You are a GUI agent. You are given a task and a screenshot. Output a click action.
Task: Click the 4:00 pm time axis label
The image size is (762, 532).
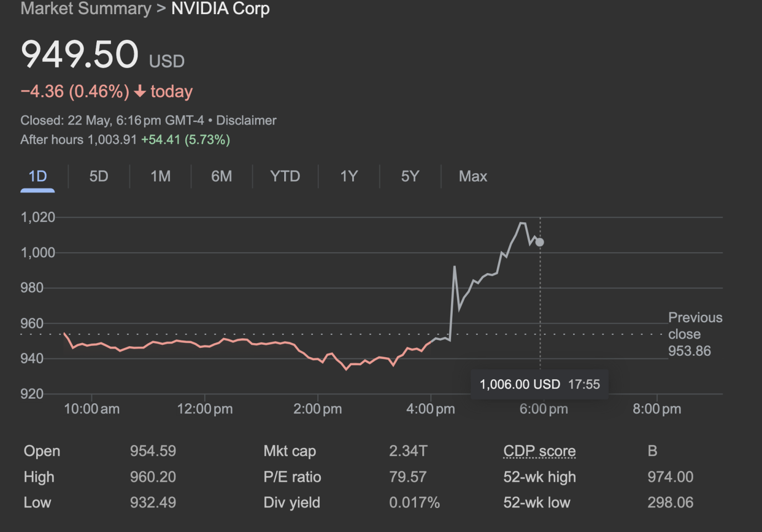tap(431, 409)
